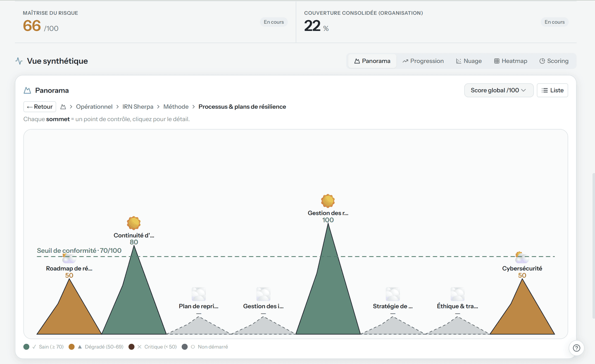Click the pulse icon beside Vue synthétique
Viewport: 595px width, 364px height.
pyautogui.click(x=19, y=61)
